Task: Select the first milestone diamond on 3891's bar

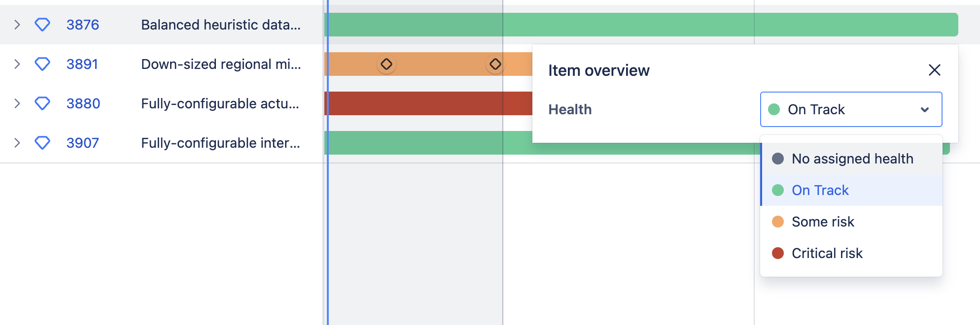Action: pyautogui.click(x=386, y=64)
